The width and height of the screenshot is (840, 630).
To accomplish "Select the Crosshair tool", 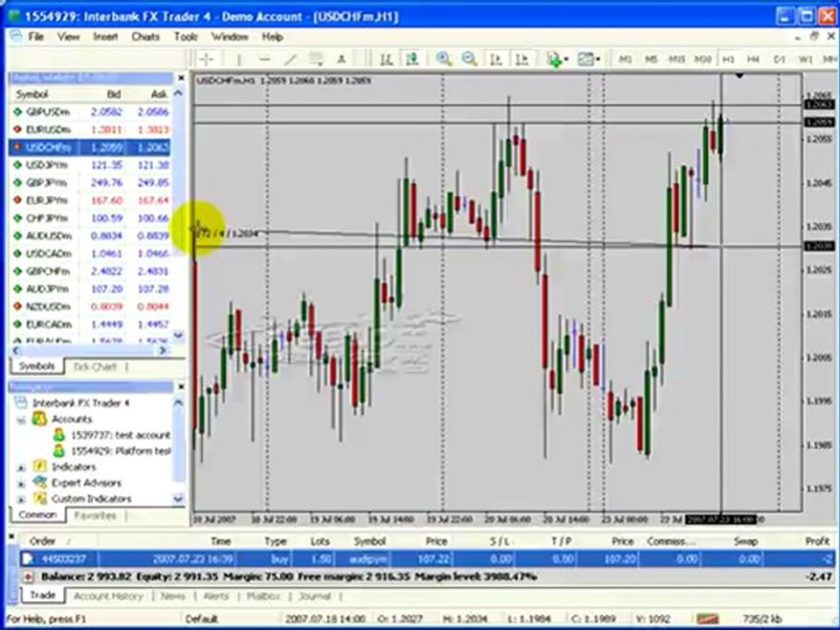I will 206,59.
